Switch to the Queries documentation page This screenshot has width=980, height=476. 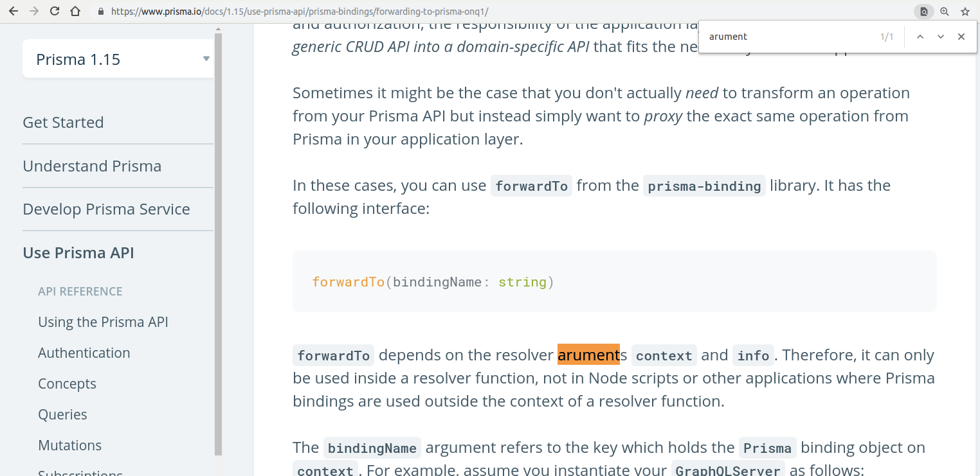tap(62, 414)
